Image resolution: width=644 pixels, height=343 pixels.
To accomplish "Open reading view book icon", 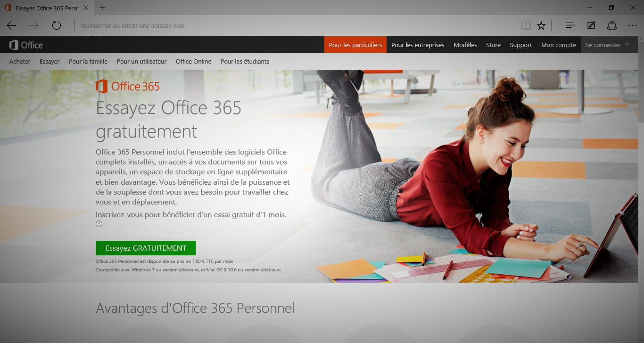I will coord(526,26).
